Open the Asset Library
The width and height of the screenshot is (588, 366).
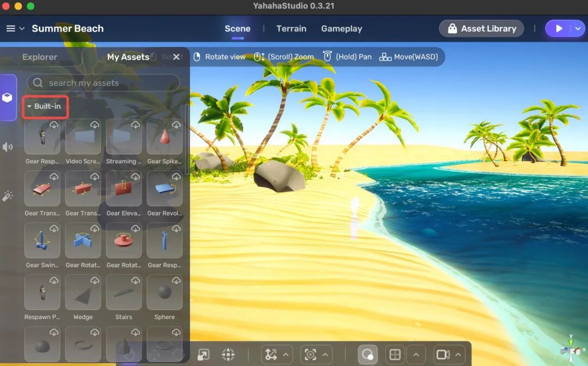pos(481,28)
